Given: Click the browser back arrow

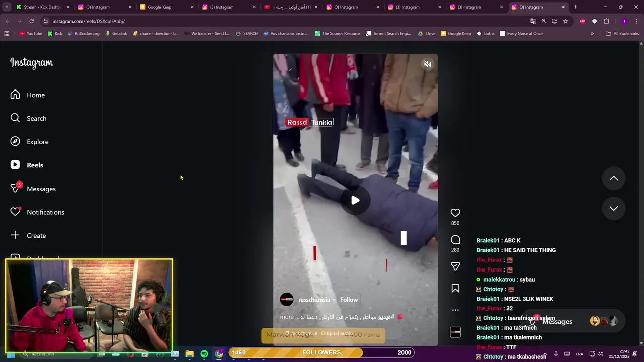Looking at the screenshot, I should click(x=7, y=21).
